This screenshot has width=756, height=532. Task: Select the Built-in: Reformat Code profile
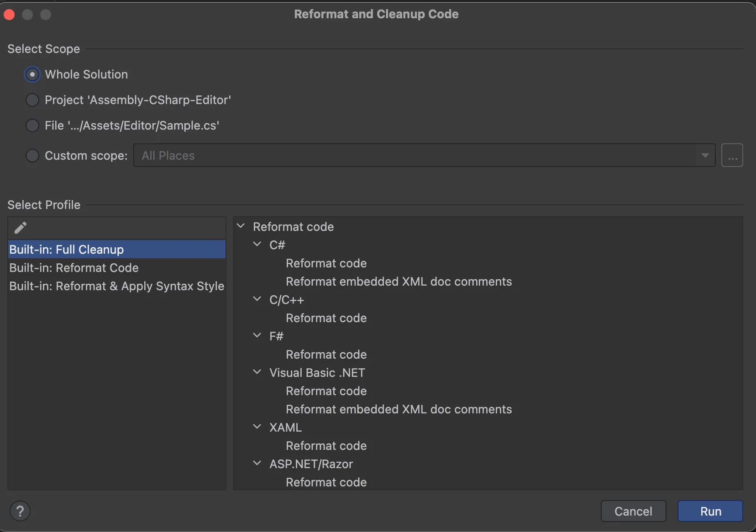74,268
